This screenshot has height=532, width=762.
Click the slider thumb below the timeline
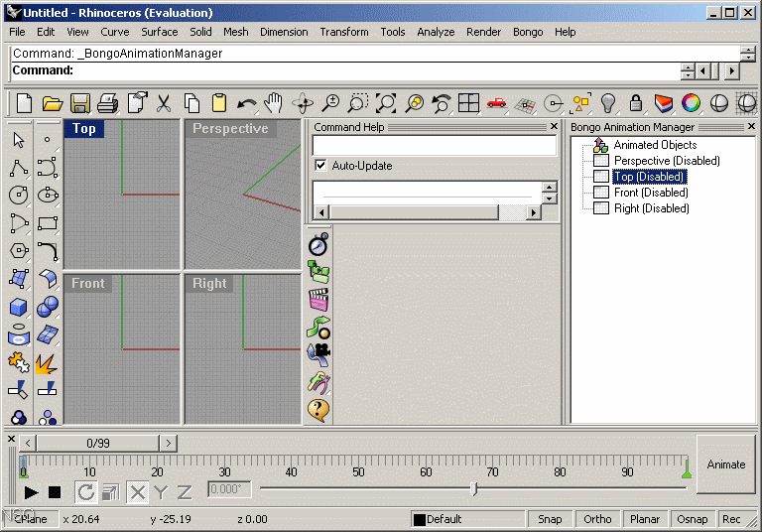474,488
